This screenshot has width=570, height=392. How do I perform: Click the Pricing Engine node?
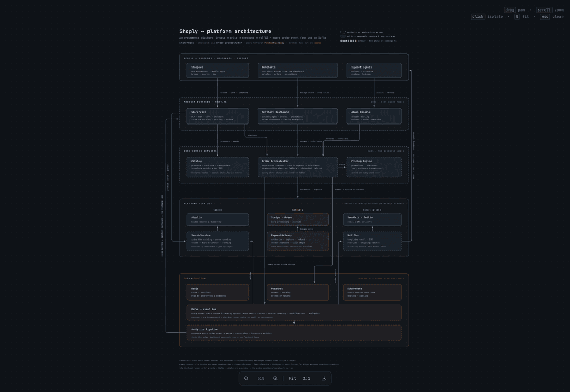pos(374,167)
